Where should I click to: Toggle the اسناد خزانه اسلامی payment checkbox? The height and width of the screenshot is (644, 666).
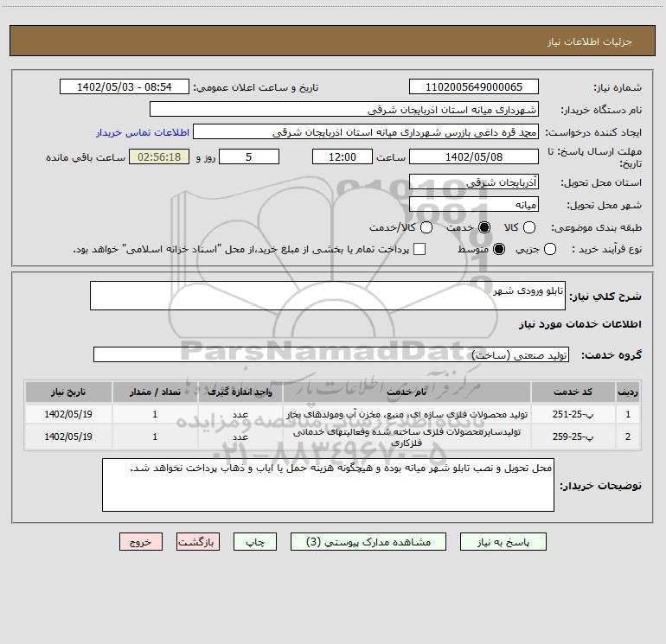tap(419, 249)
